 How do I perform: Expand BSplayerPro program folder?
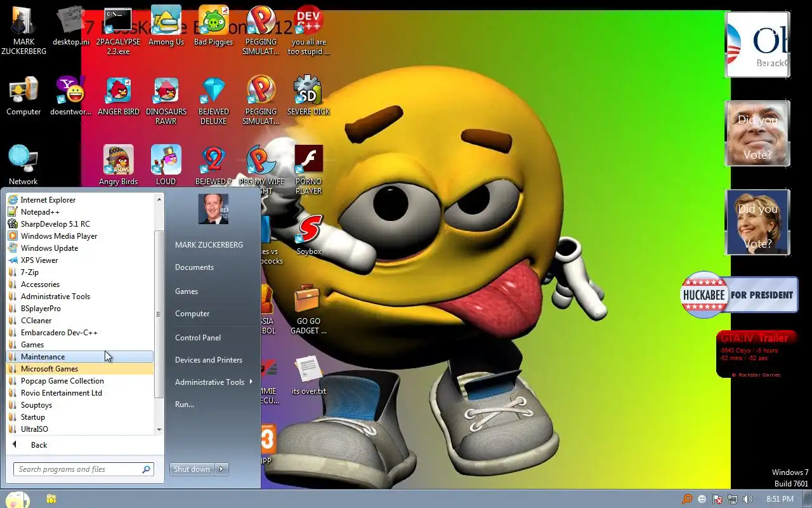tap(80, 308)
